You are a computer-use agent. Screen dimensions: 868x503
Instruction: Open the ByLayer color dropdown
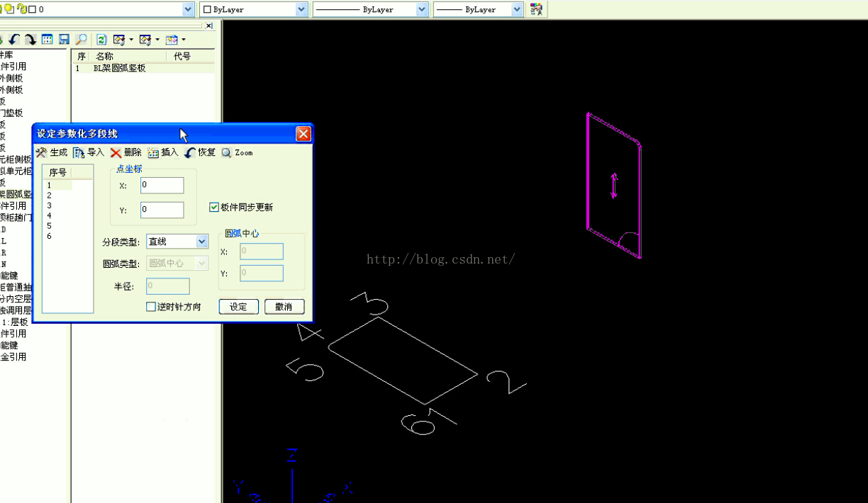click(x=301, y=9)
